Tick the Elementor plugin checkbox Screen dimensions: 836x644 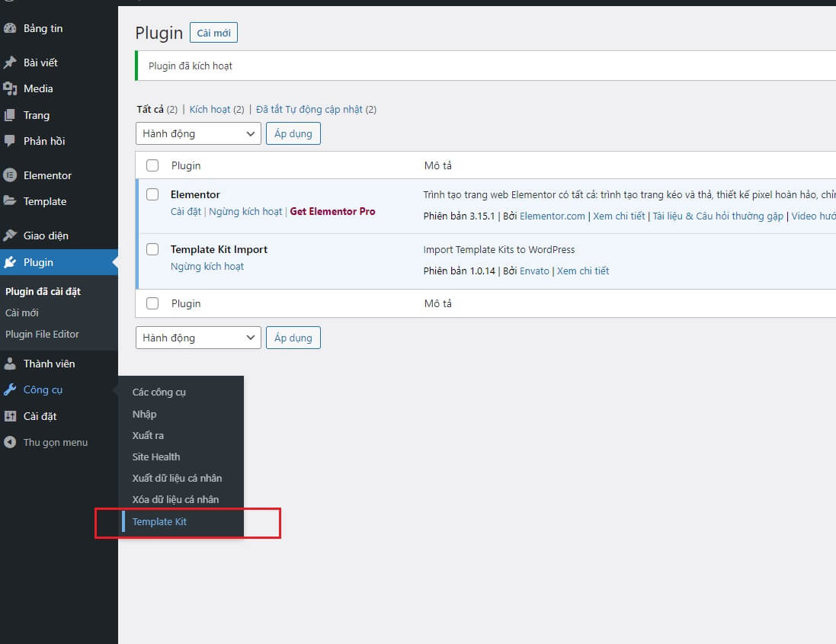pyautogui.click(x=152, y=194)
